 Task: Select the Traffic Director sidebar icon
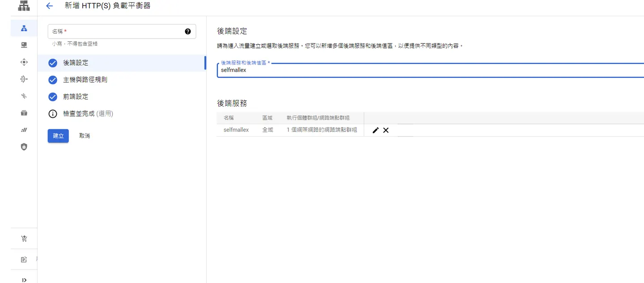[24, 96]
